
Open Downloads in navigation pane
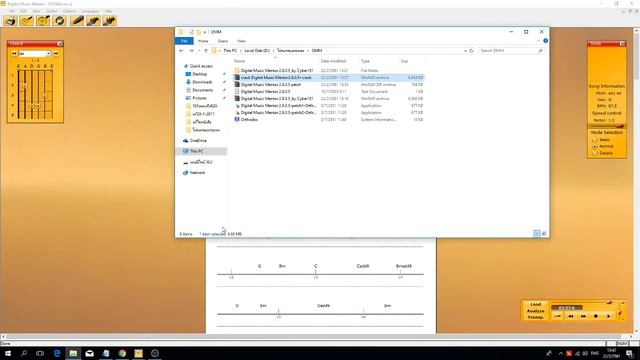tap(202, 82)
